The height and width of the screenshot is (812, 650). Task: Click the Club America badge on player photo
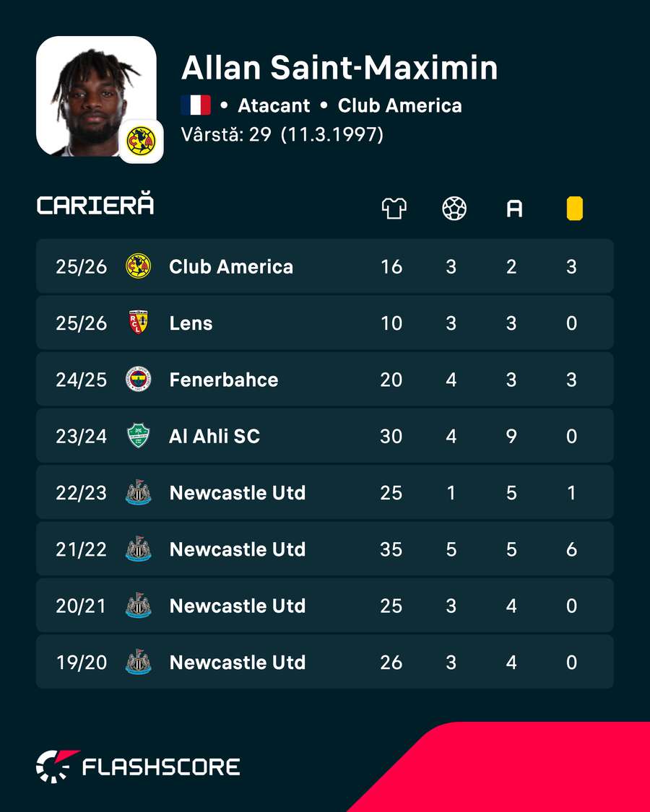point(141,141)
